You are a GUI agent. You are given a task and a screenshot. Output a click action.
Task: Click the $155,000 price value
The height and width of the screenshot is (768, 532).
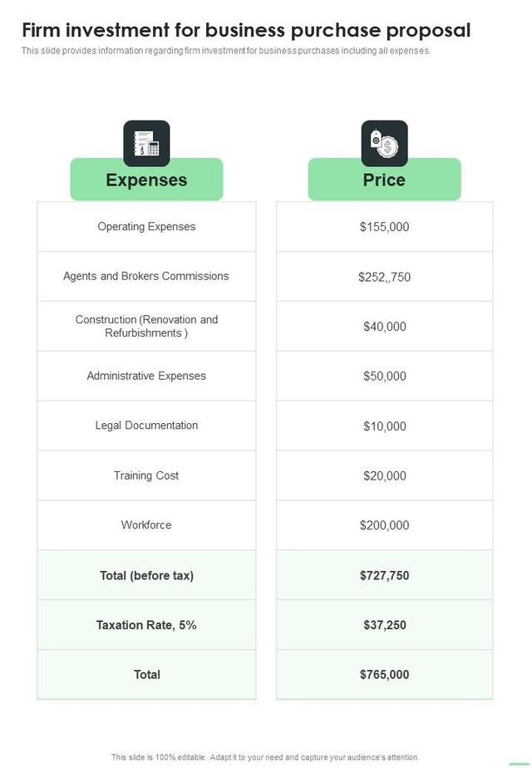384,227
